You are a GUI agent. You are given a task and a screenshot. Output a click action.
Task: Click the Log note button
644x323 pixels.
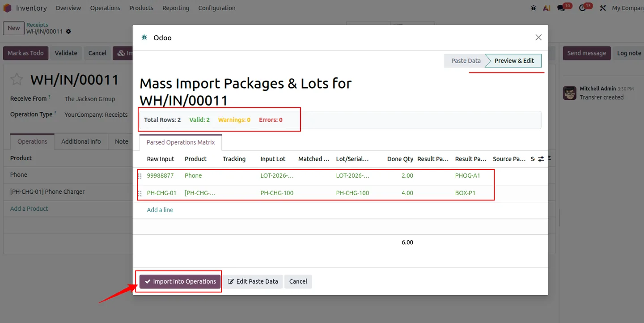(x=629, y=53)
